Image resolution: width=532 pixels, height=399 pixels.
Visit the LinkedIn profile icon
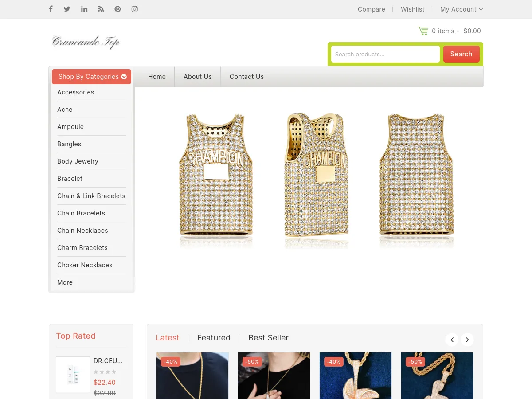[84, 9]
